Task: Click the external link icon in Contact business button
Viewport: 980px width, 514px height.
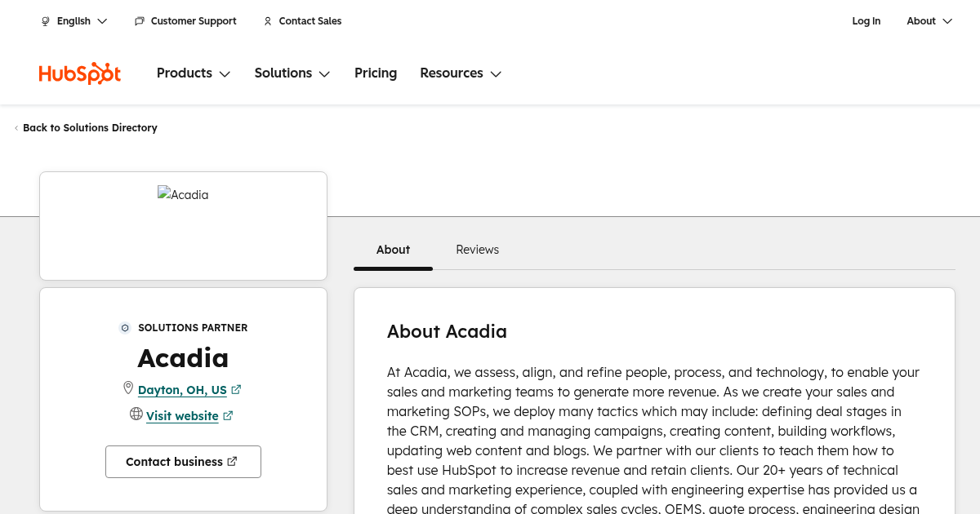Action: [232, 462]
